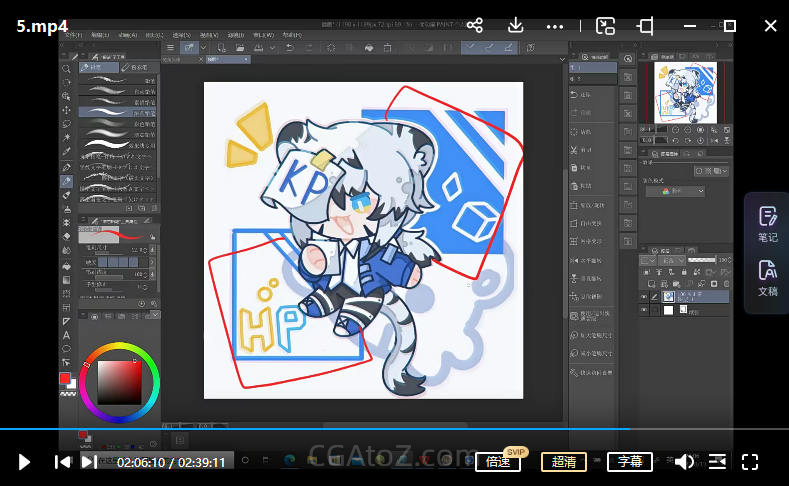This screenshot has height=486, width=789.
Task: Click the picture-in-picture mini window icon
Action: click(x=605, y=25)
